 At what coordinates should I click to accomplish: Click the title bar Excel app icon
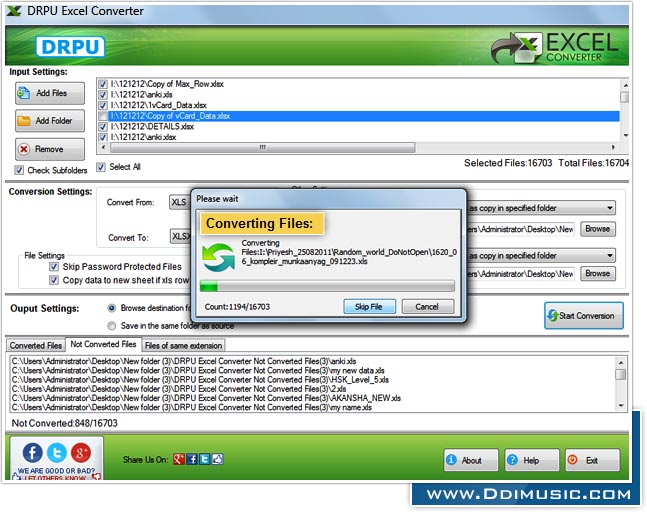point(14,11)
